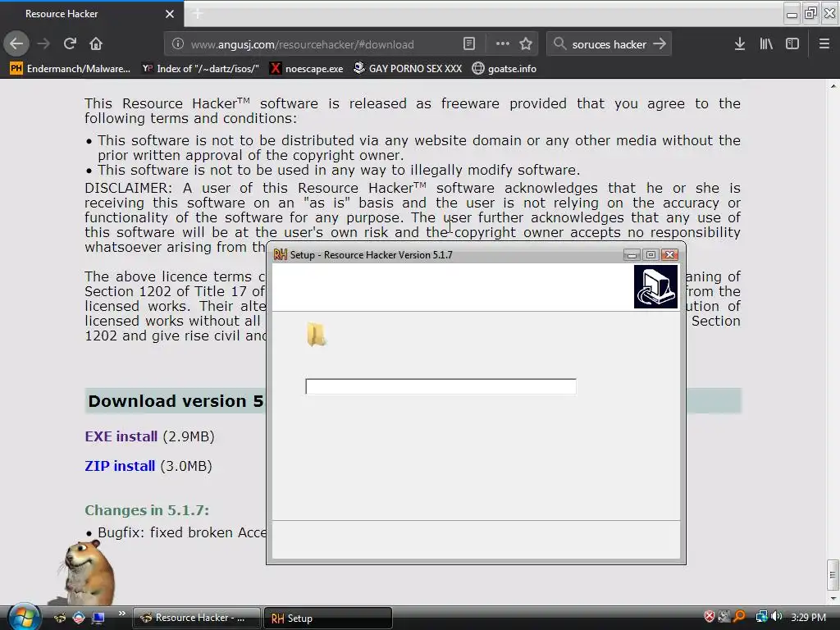Click red security shield tray icon
The width and height of the screenshot is (840, 630).
(710, 617)
